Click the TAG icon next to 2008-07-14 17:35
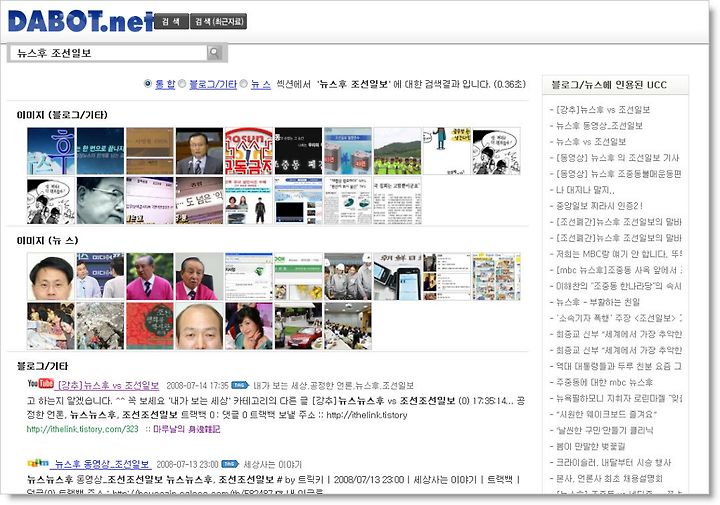 click(240, 385)
